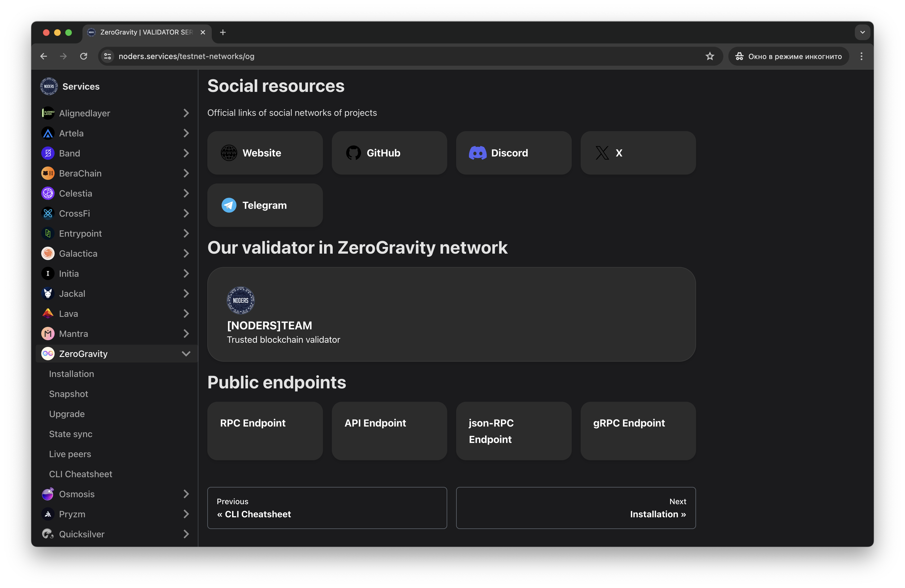The width and height of the screenshot is (905, 588).
Task: Click the Entrypoint network icon
Action: [x=48, y=234]
